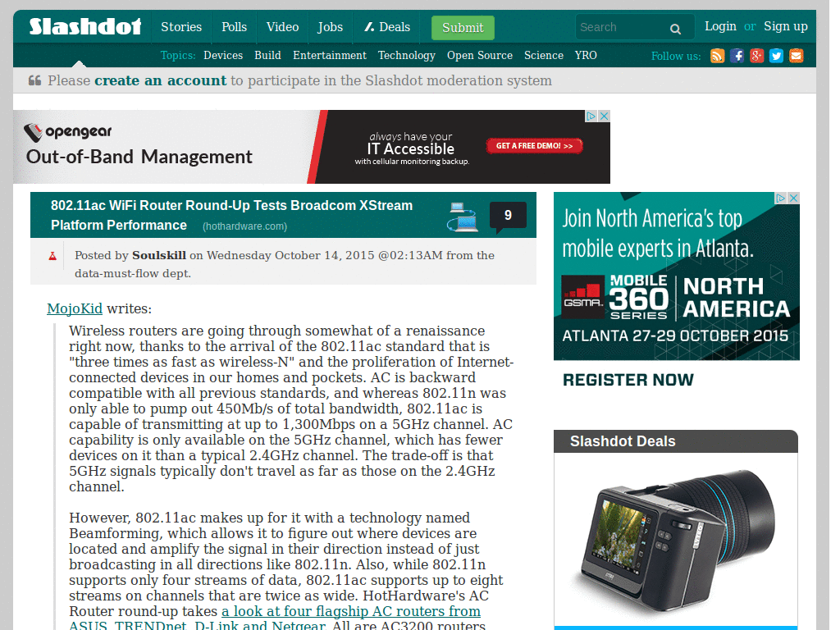
Task: Click the search magnifier icon
Action: pyautogui.click(x=676, y=29)
